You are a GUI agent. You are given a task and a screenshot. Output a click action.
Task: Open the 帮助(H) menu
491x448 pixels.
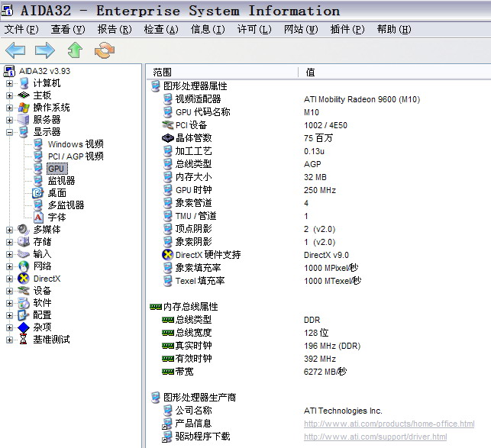(x=394, y=30)
